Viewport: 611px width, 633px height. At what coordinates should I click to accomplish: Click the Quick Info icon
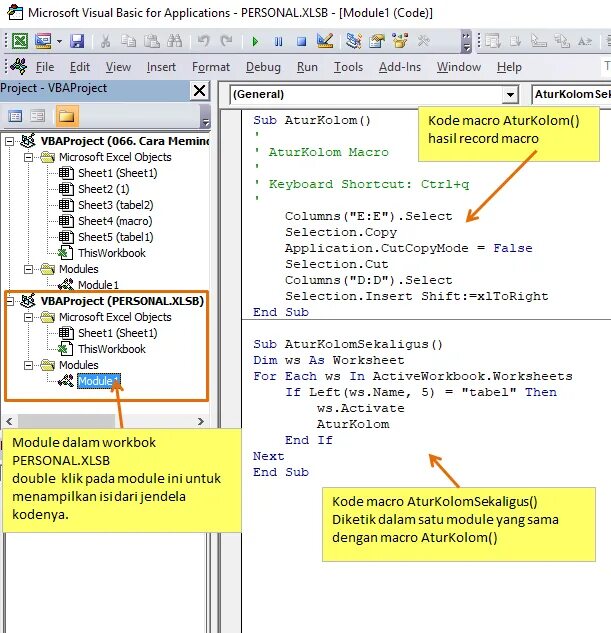(538, 41)
